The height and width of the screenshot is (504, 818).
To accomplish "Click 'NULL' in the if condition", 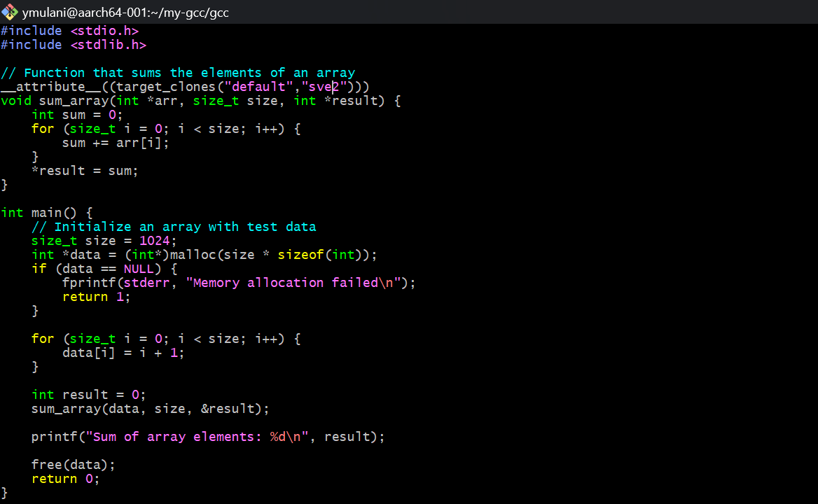I will (139, 269).
